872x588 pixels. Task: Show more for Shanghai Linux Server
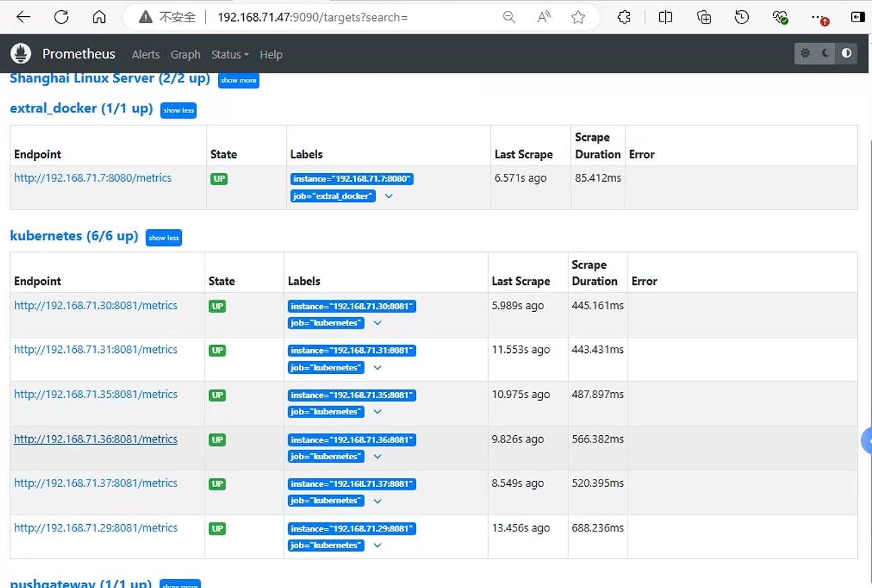238,80
